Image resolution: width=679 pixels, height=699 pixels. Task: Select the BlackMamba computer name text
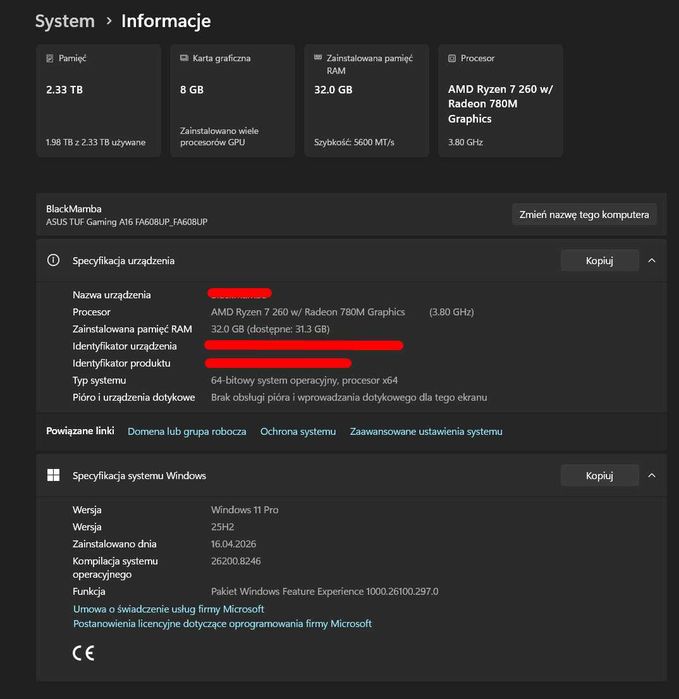(74, 209)
